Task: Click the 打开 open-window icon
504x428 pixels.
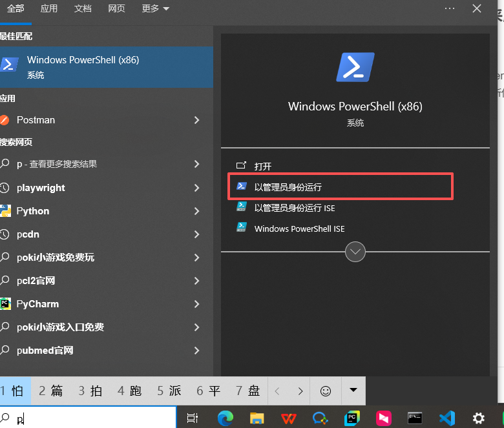Action: [241, 165]
